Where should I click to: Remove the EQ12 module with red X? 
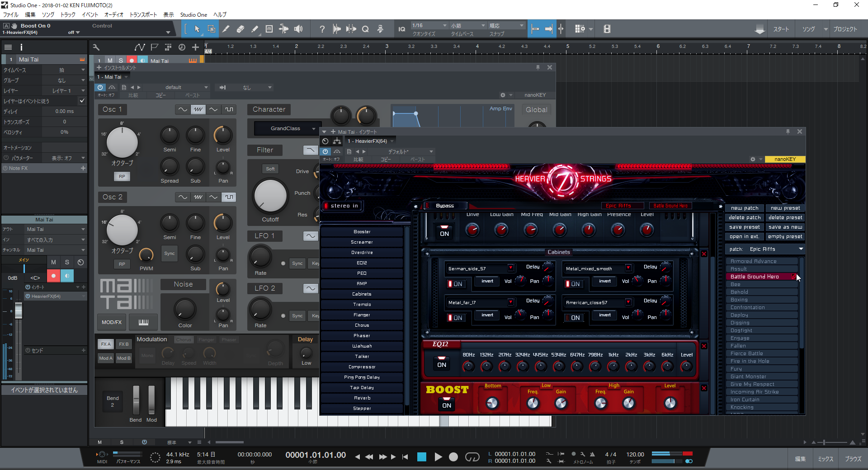coord(704,346)
